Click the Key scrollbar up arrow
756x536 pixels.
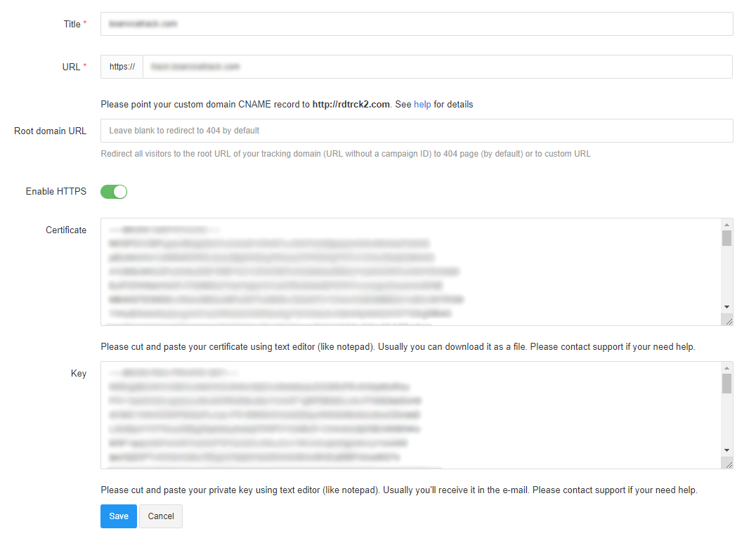pos(726,368)
